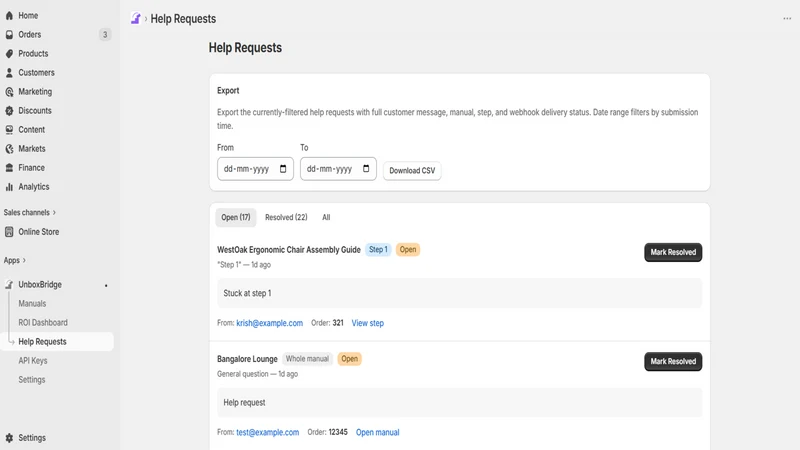Expand the Apps section
Screen dimensions: 800x450
click(15, 260)
